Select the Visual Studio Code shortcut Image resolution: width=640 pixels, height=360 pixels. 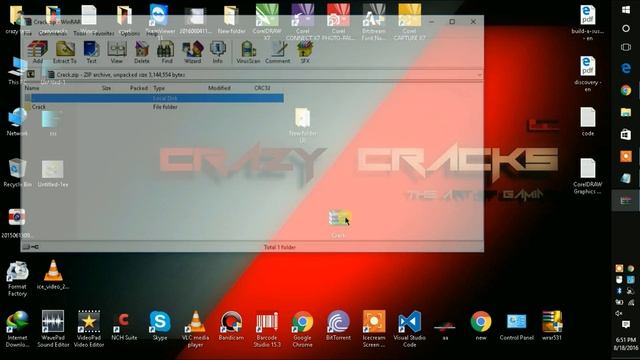tap(409, 329)
